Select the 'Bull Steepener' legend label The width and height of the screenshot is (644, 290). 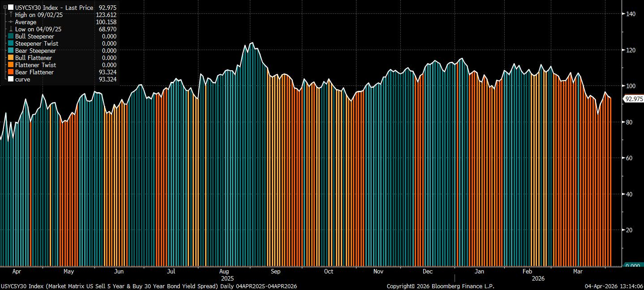[34, 36]
